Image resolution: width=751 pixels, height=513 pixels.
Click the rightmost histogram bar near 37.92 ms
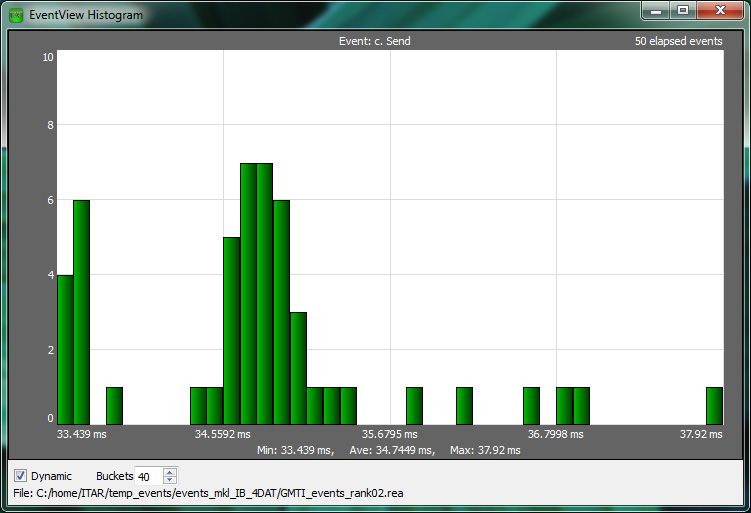pos(715,406)
